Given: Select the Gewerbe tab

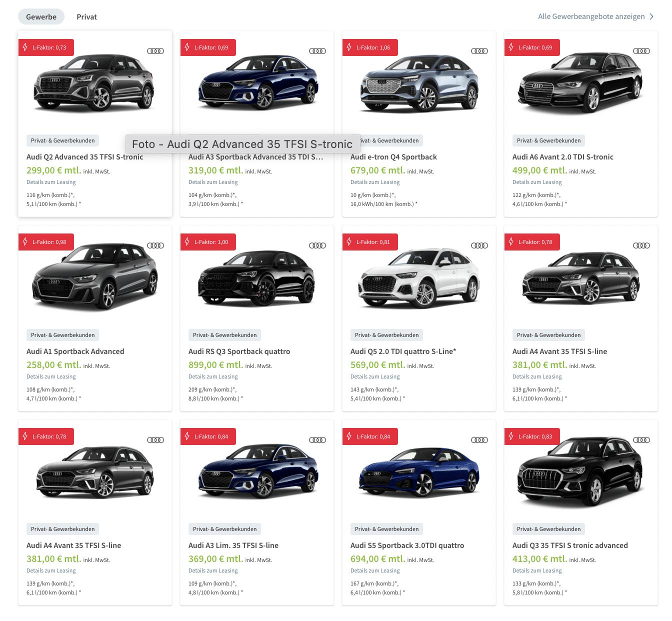Looking at the screenshot, I should coord(41,16).
